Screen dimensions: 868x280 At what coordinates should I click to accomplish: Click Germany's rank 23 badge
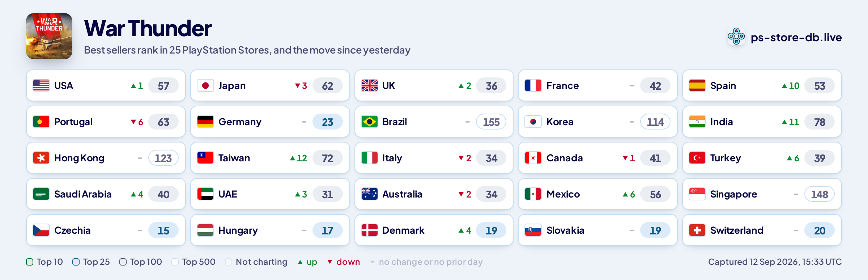coord(327,122)
